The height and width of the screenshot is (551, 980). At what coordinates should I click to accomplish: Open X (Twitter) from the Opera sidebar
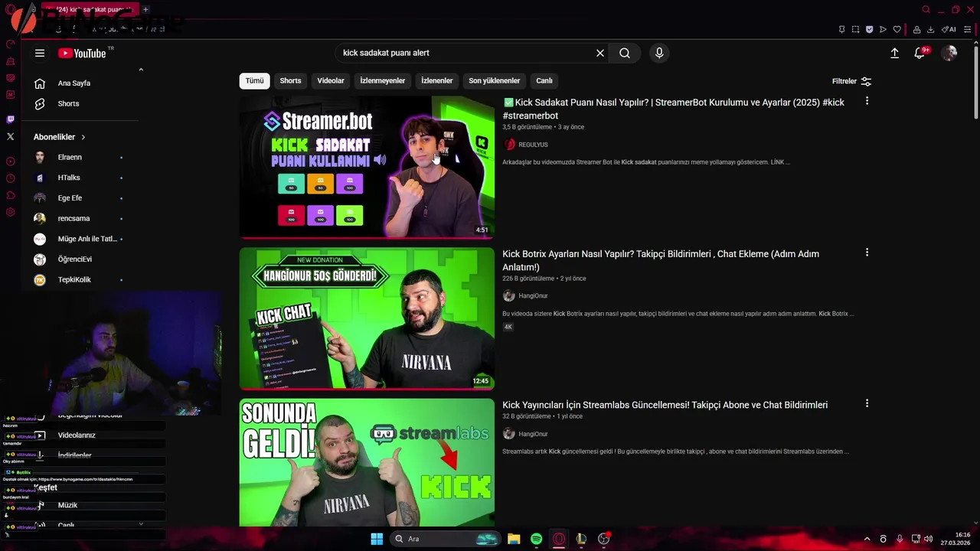[10, 136]
